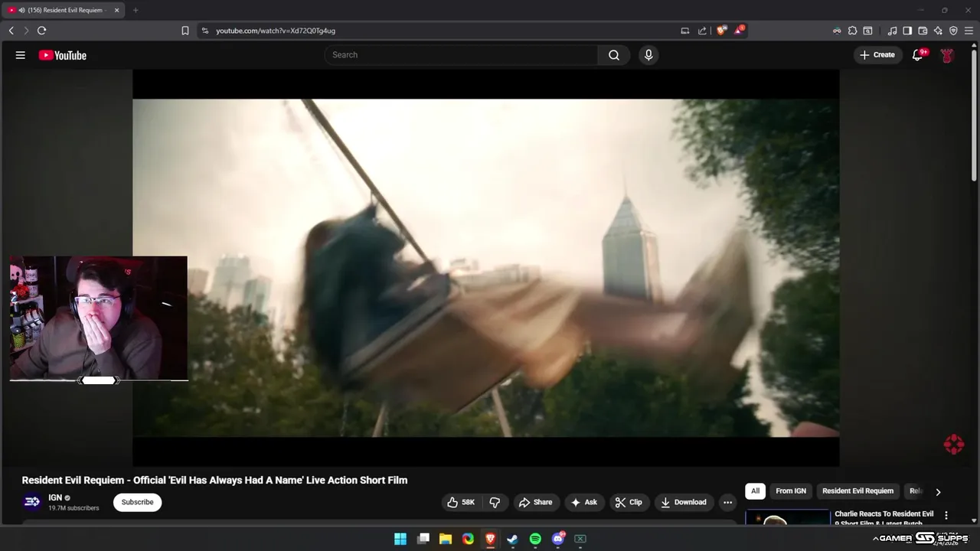Open File Explorer from taskbar

[x=446, y=539]
